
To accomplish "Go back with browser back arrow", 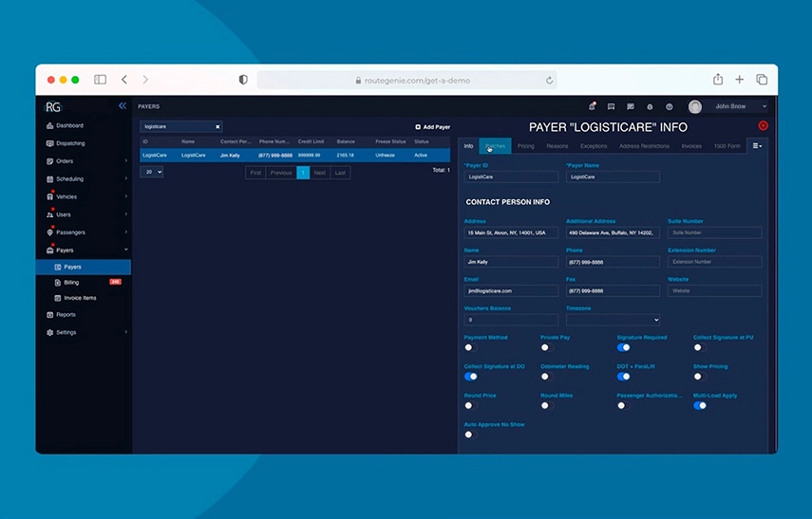I will [x=124, y=80].
